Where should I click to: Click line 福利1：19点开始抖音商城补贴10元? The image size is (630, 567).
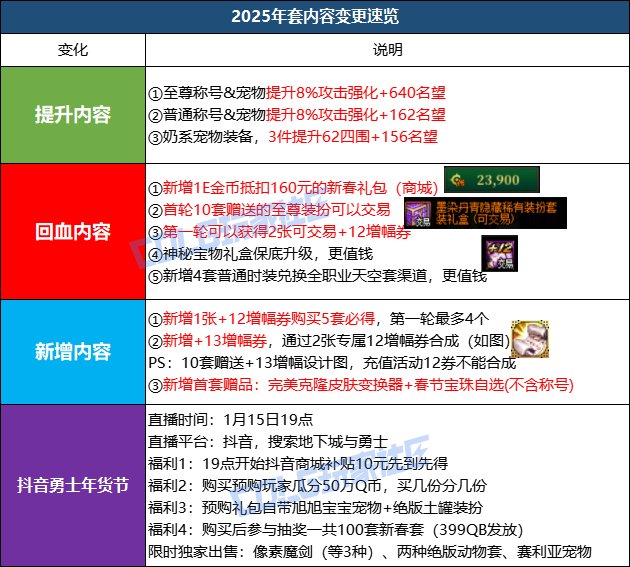(x=298, y=464)
